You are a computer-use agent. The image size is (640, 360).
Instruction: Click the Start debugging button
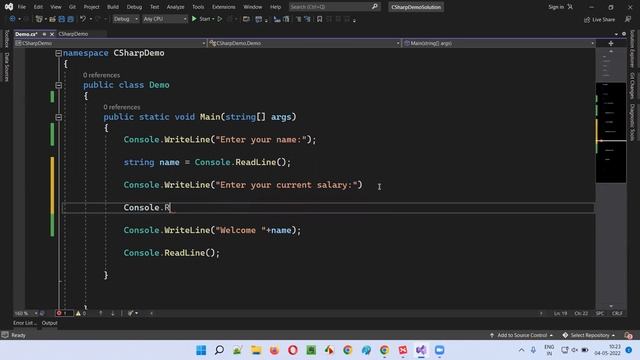tap(202, 19)
